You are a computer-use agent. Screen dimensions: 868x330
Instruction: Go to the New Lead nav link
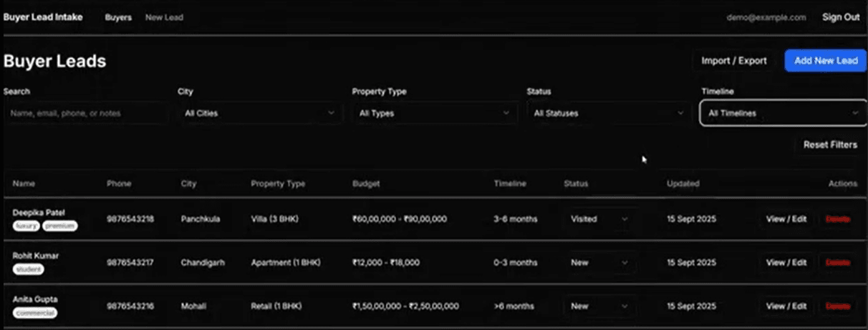(x=164, y=17)
